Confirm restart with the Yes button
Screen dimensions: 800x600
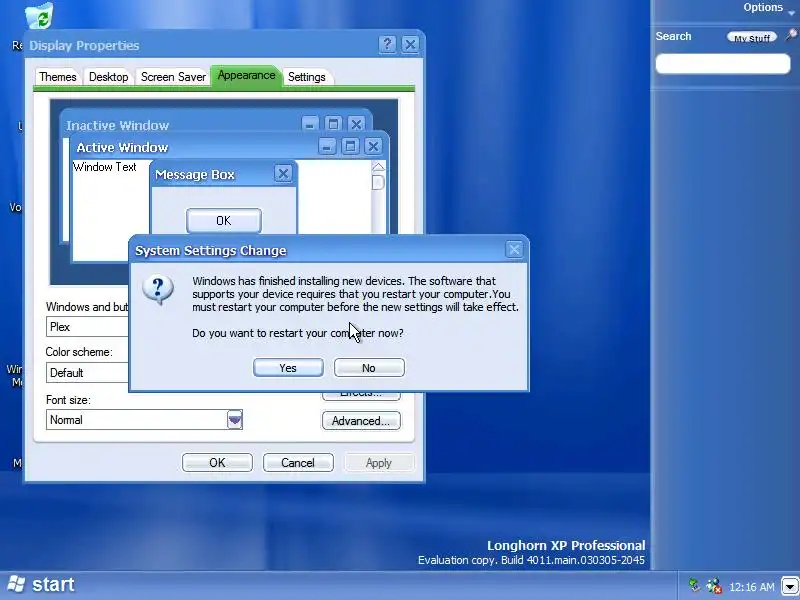pyautogui.click(x=288, y=368)
